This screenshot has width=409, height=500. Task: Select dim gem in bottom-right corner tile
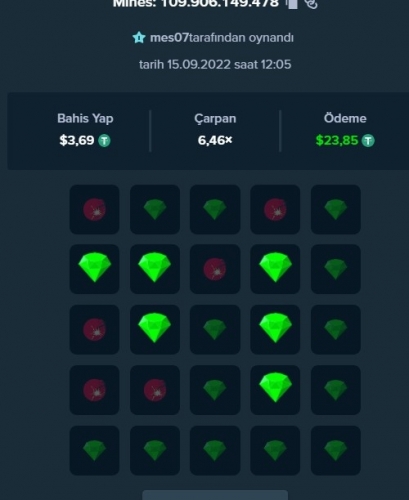(x=336, y=450)
